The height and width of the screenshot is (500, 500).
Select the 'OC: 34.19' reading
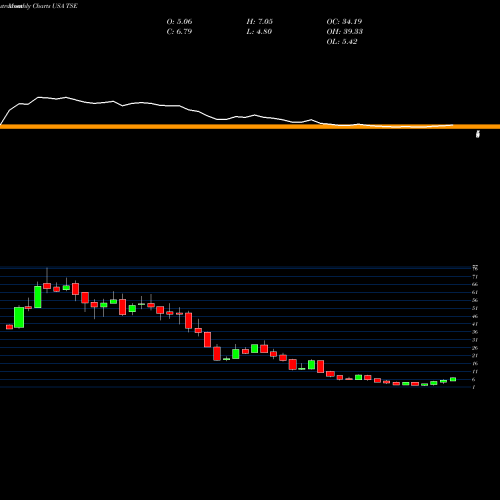[344, 22]
